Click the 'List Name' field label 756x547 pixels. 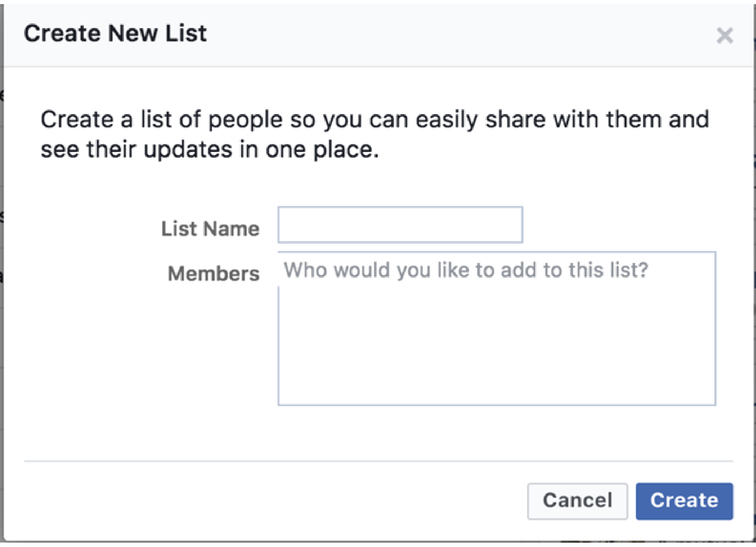point(210,229)
